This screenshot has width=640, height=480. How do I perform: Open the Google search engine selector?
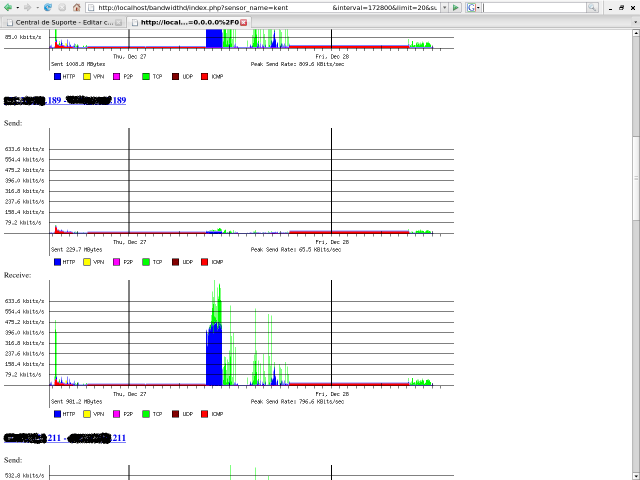(473, 7)
